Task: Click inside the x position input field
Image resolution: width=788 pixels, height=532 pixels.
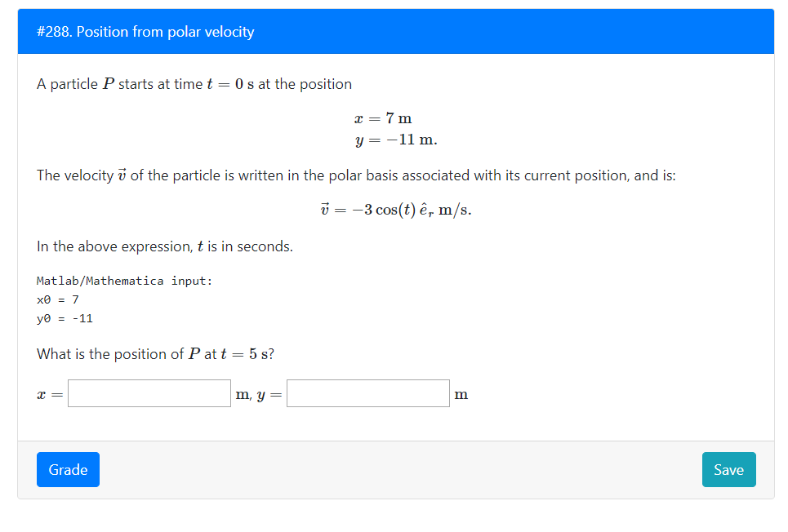Action: click(149, 392)
